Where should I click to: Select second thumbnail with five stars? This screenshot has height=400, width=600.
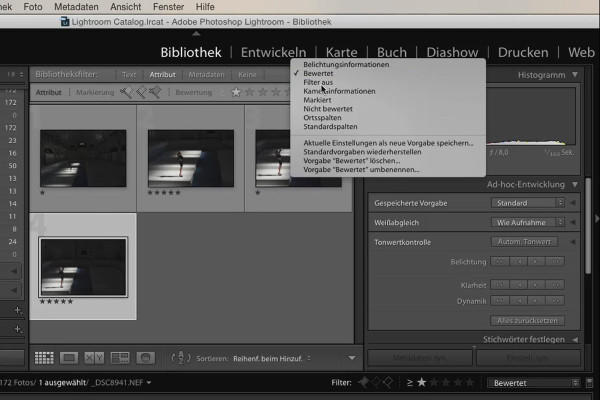click(x=191, y=158)
